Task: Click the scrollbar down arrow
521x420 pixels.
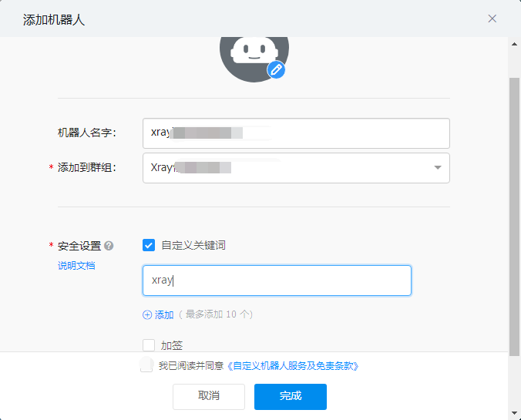Action: point(514,412)
